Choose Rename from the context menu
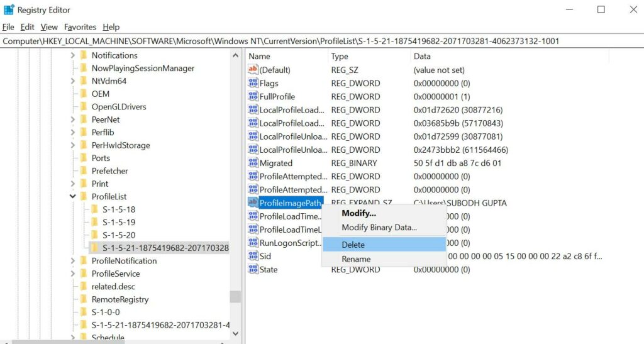 tap(384, 259)
